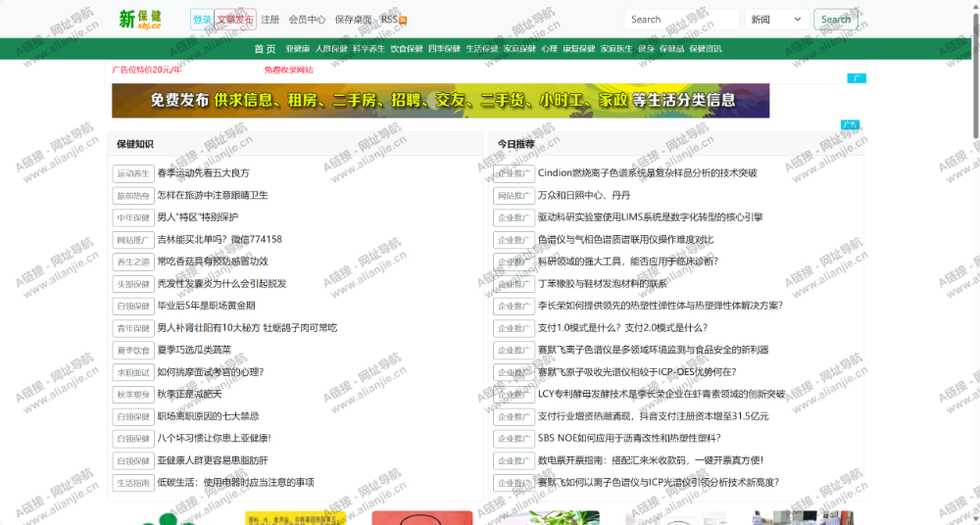Select 健身 in the navigation bar
Viewport: 980px width, 525px height.
tap(646, 49)
